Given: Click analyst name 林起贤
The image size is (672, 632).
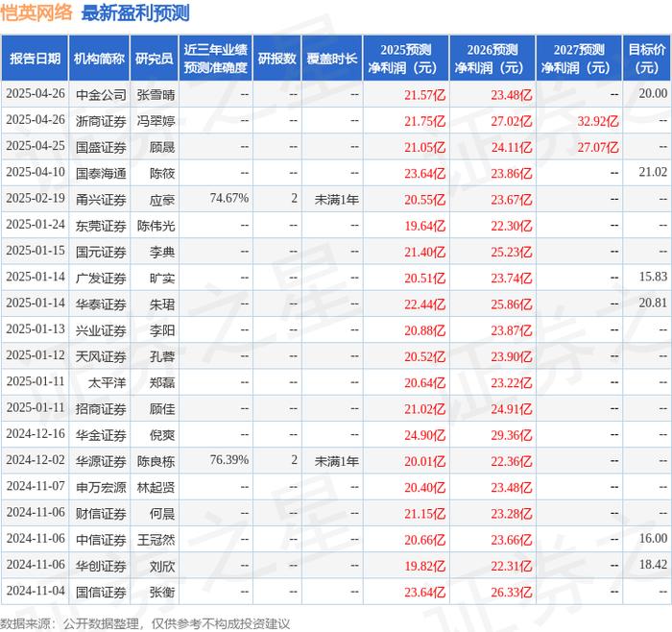Looking at the screenshot, I should click(156, 487).
